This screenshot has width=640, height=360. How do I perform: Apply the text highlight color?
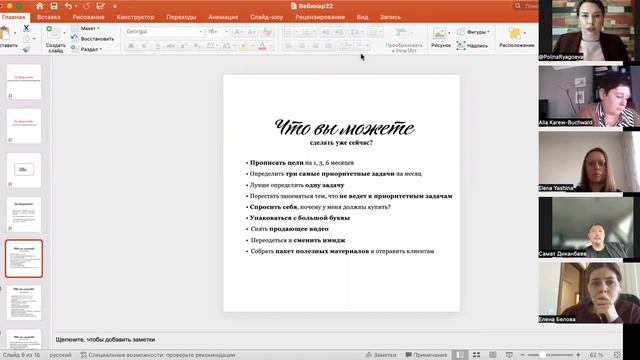(x=244, y=46)
